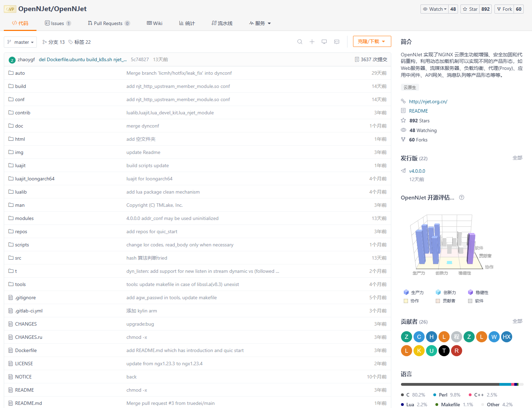Open the 统计 tab

click(187, 23)
